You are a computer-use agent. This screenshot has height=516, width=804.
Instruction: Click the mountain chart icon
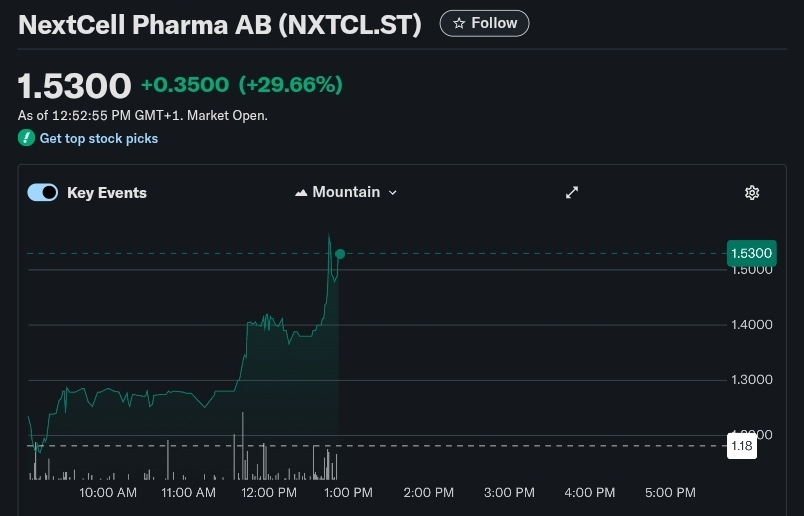pos(301,192)
